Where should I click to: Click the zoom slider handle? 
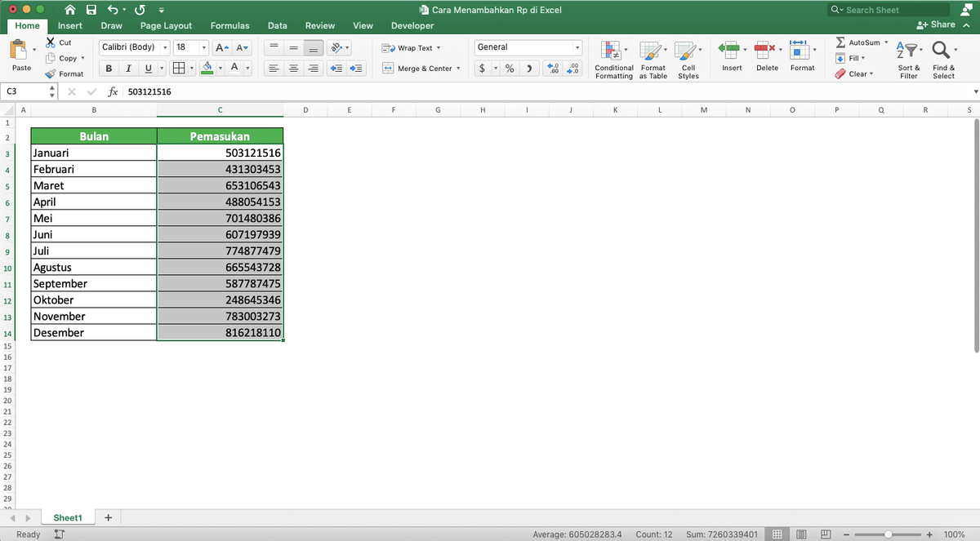point(888,534)
